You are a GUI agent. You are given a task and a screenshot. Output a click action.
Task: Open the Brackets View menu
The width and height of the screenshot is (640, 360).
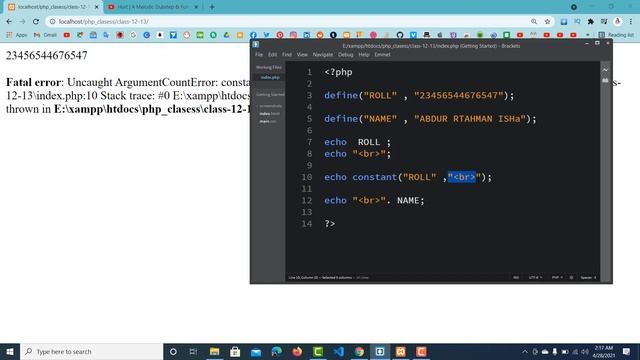302,55
